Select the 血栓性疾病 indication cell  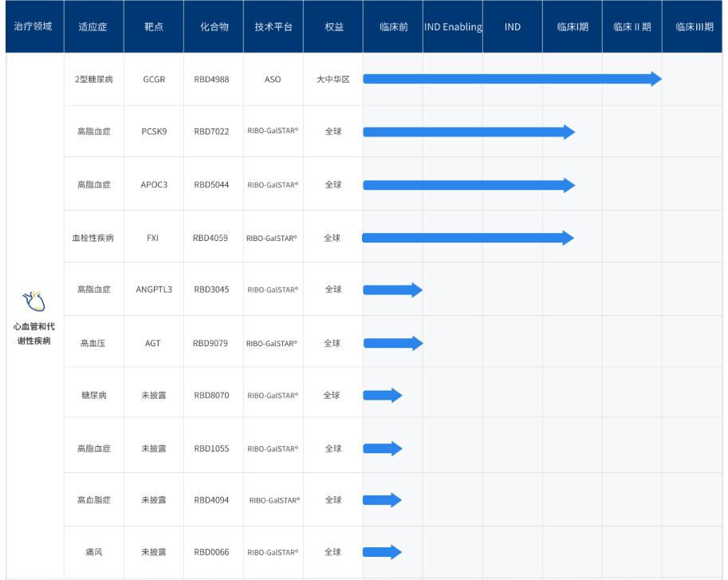tap(92, 238)
